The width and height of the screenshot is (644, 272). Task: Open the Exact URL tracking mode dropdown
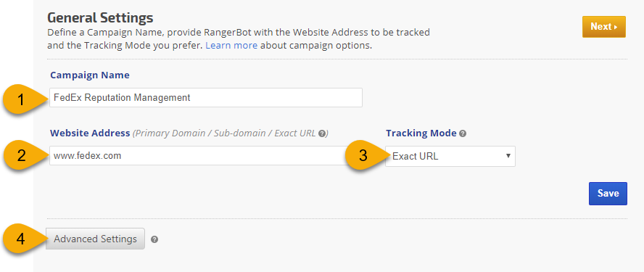(x=450, y=156)
